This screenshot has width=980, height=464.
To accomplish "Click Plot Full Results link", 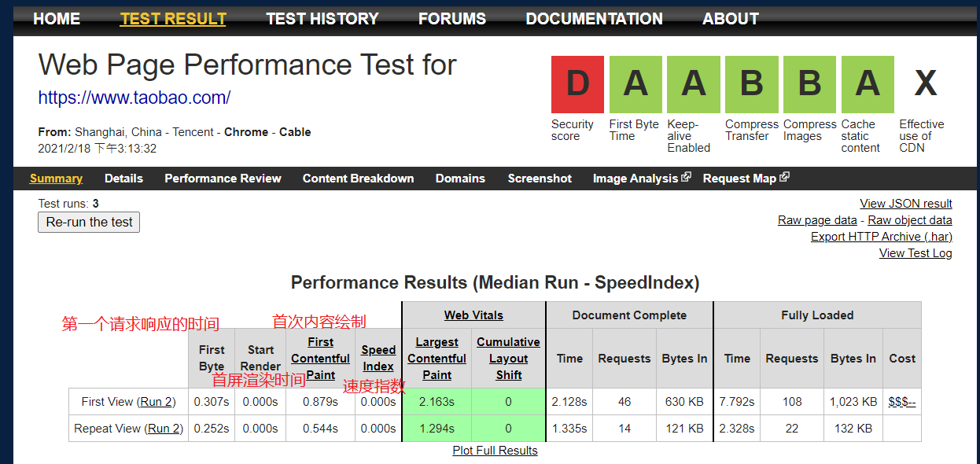I will click(x=495, y=451).
